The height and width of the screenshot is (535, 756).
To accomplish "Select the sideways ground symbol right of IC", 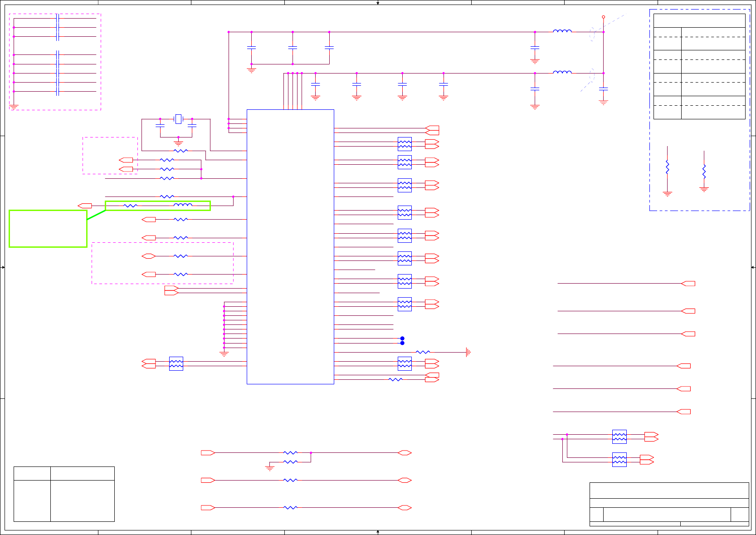I will click(x=468, y=352).
